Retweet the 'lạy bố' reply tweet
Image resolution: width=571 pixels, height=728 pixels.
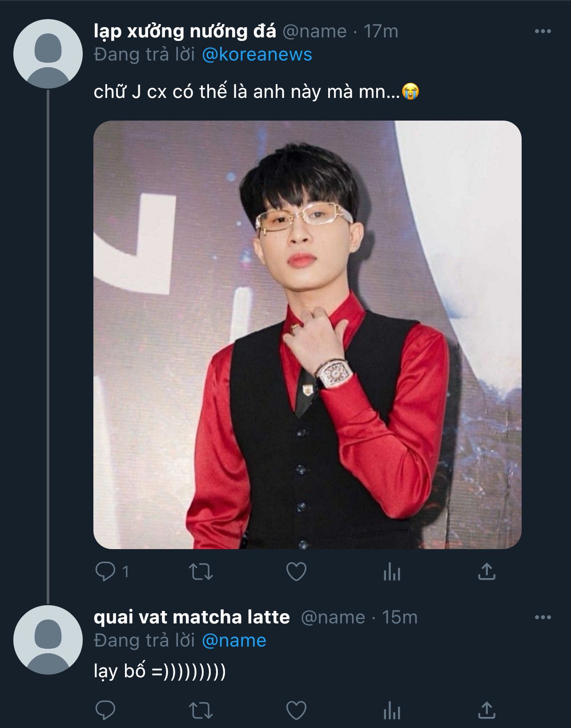tap(201, 710)
